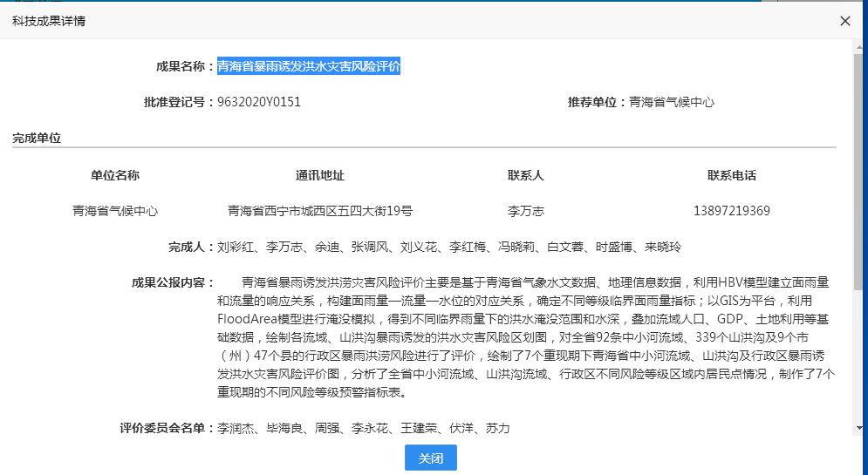Click the phone number 13897219369
The width and height of the screenshot is (868, 475).
click(731, 211)
